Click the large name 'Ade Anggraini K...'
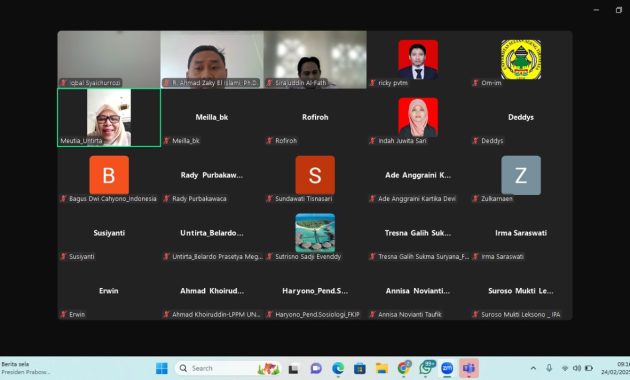Image resolution: width=630 pixels, height=380 pixels. click(x=418, y=175)
